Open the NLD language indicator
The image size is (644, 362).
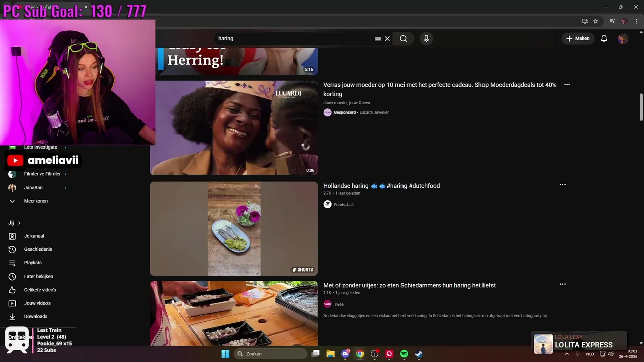tap(590, 354)
